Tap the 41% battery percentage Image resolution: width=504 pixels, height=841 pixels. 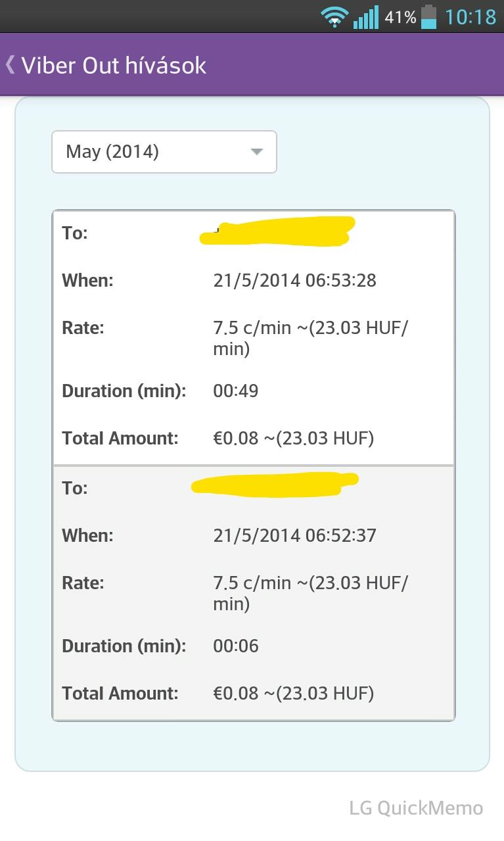[400, 17]
